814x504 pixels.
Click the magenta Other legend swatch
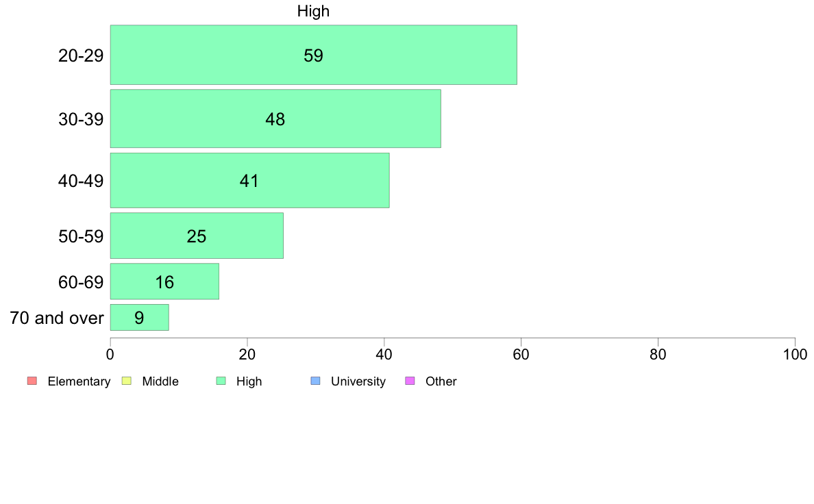[x=410, y=381]
